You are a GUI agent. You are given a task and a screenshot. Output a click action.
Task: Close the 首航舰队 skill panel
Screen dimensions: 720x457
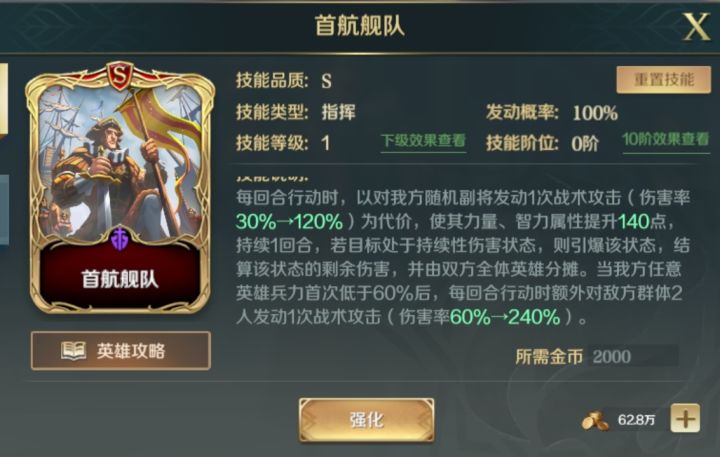[x=697, y=26]
